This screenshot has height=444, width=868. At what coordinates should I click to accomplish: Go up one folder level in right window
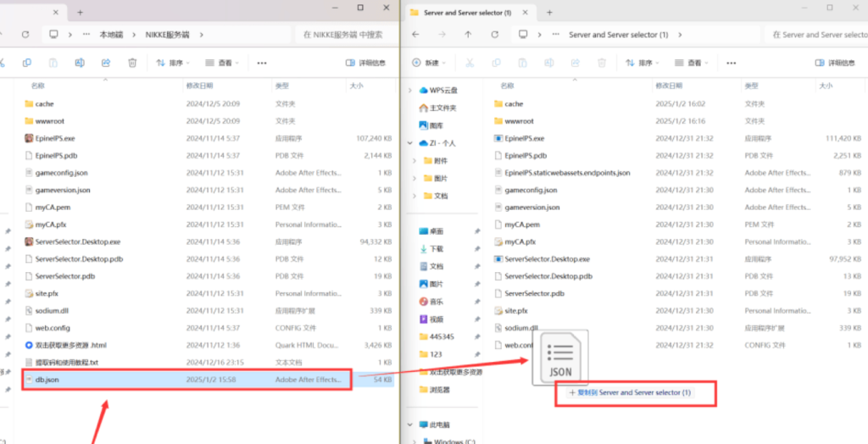tap(468, 35)
